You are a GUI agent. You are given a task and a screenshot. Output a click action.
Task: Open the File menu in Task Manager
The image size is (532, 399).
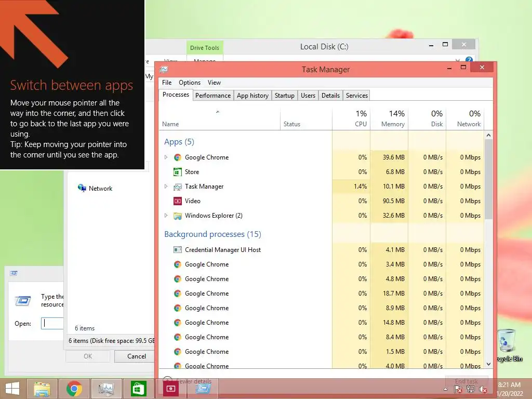pyautogui.click(x=167, y=83)
